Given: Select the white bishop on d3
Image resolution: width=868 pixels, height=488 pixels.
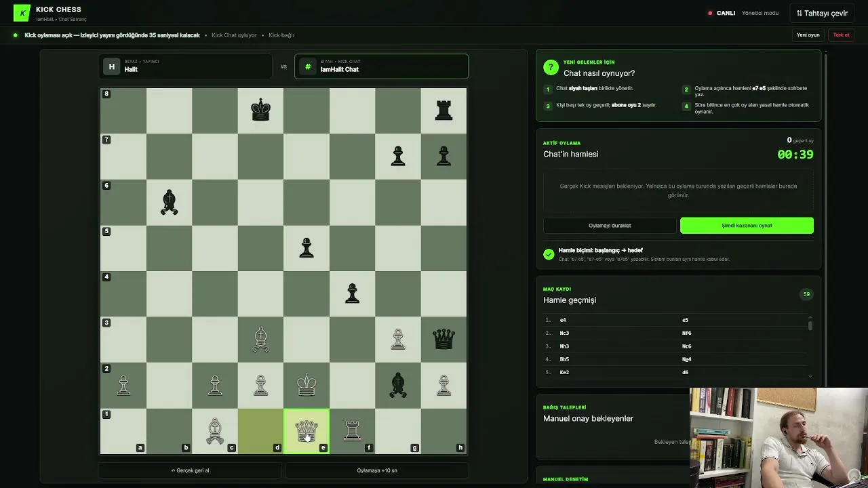Looking at the screenshot, I should pos(260,340).
